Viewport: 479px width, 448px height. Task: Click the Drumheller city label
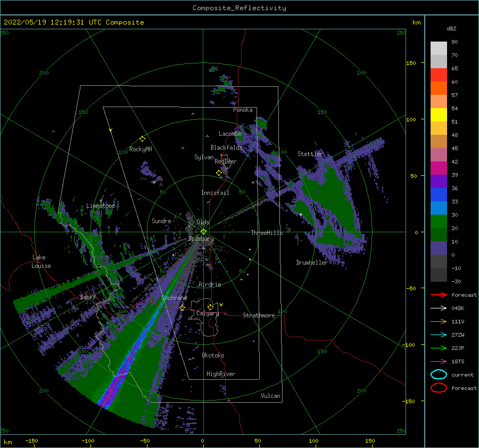point(312,263)
